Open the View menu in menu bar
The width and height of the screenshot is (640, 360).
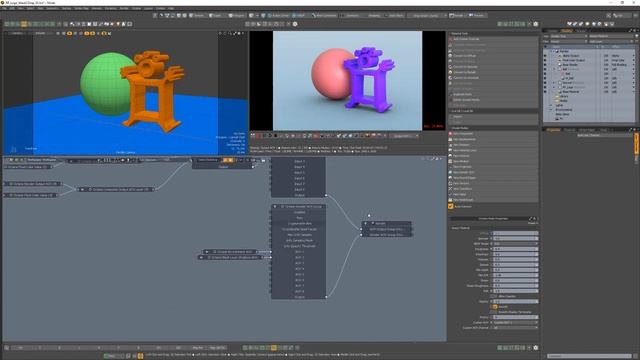[x=20, y=8]
